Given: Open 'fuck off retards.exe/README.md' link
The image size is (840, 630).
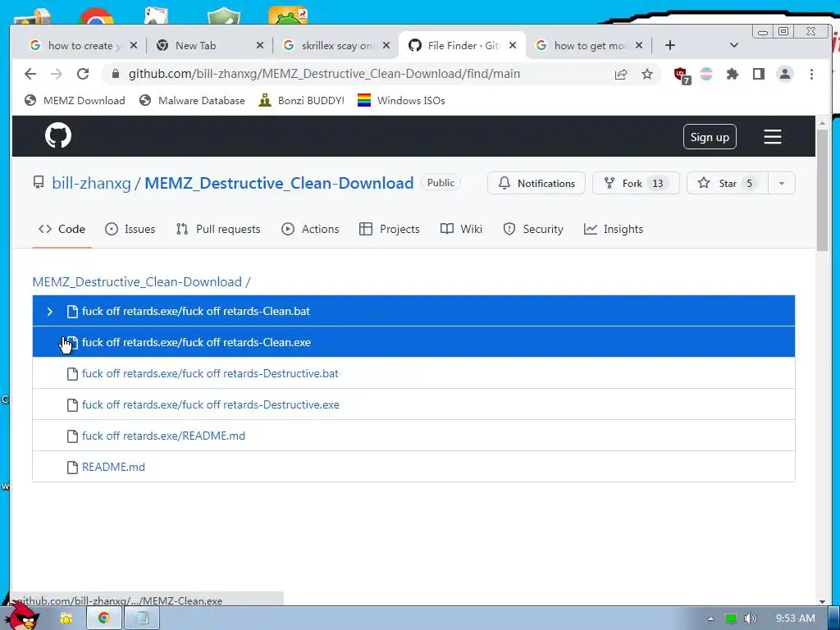Looking at the screenshot, I should click(x=163, y=436).
